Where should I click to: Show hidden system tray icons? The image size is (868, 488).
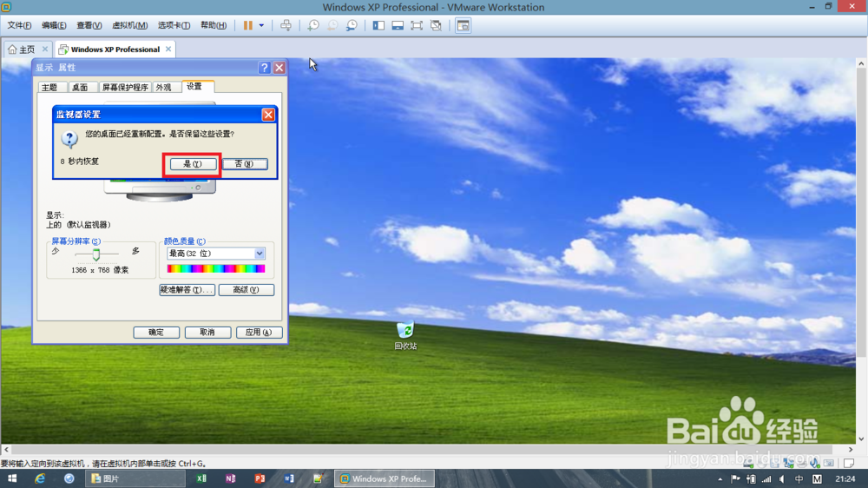[720, 479]
